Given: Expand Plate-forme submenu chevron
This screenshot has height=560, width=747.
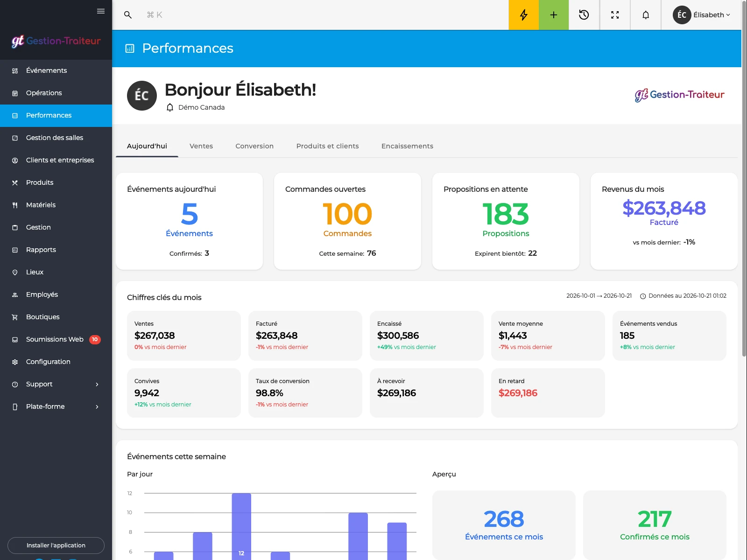Looking at the screenshot, I should pyautogui.click(x=97, y=407).
